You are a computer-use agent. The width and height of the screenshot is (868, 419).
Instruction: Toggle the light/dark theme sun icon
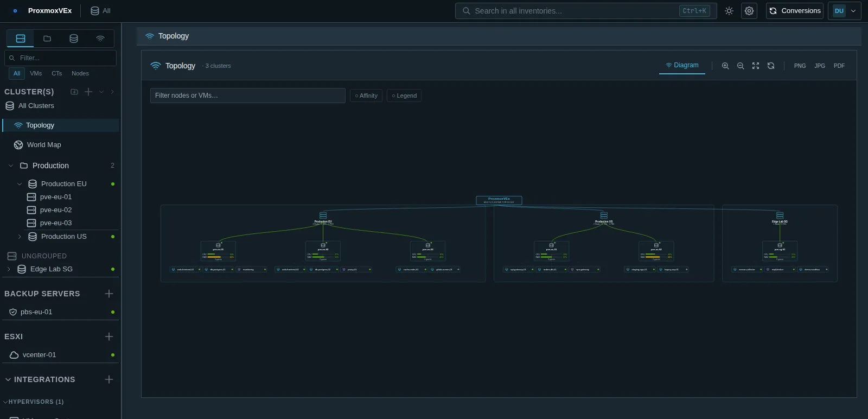click(729, 11)
